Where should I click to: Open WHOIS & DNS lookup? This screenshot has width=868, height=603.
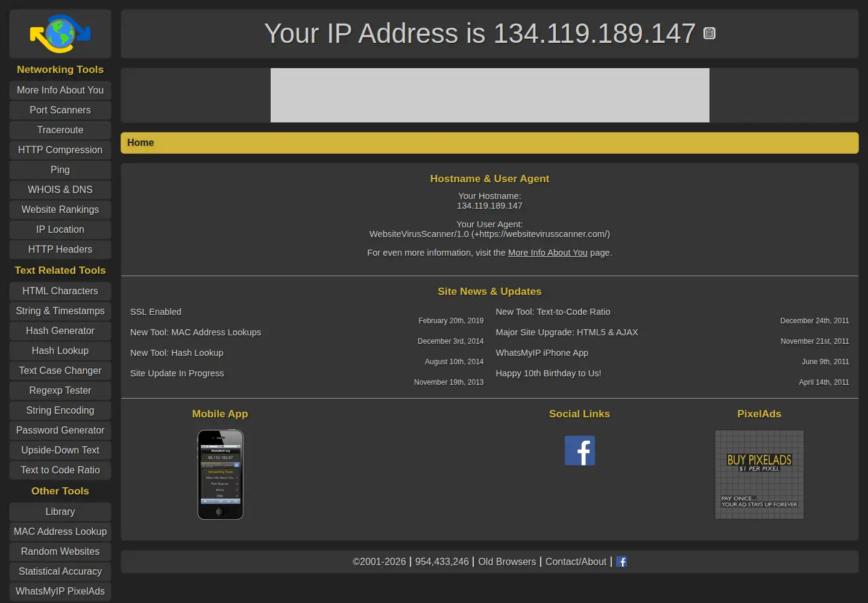point(60,189)
